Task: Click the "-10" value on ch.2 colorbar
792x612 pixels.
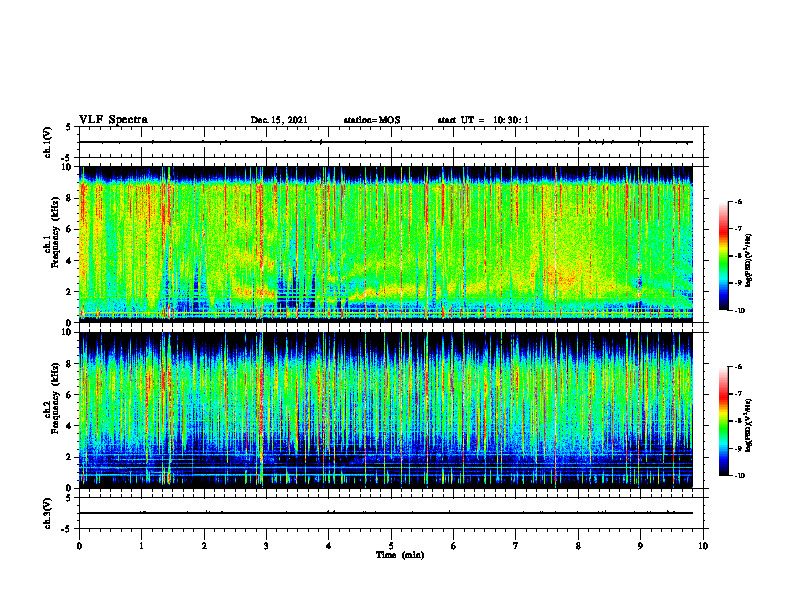Action: click(x=739, y=476)
